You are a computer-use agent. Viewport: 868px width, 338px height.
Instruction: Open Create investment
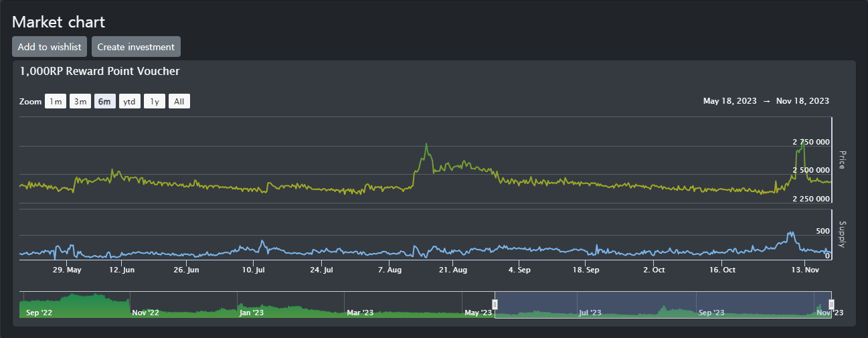click(x=136, y=47)
